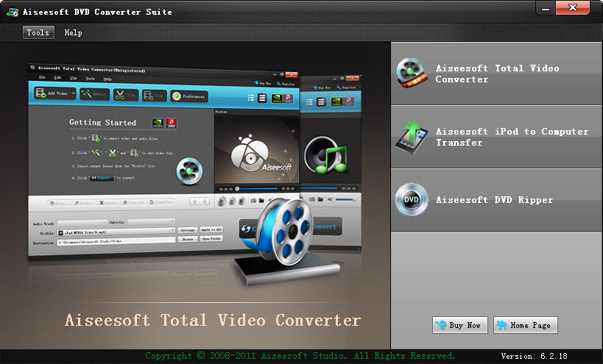Open the Help menu
The image size is (603, 364).
[x=73, y=32]
